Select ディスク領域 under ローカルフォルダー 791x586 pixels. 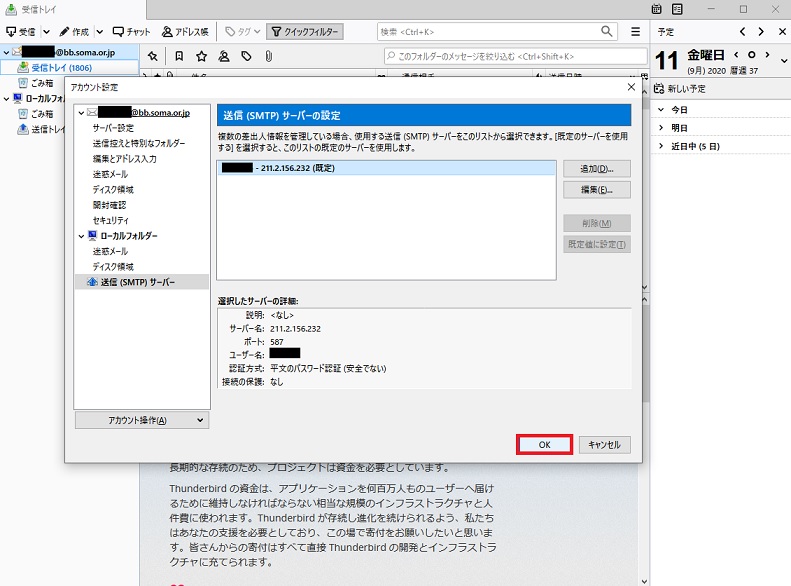113,266
